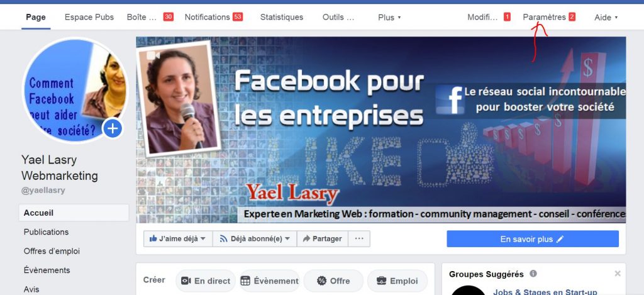644x295 pixels.
Task: Create an Évènement from the composer
Action: pyautogui.click(x=269, y=281)
